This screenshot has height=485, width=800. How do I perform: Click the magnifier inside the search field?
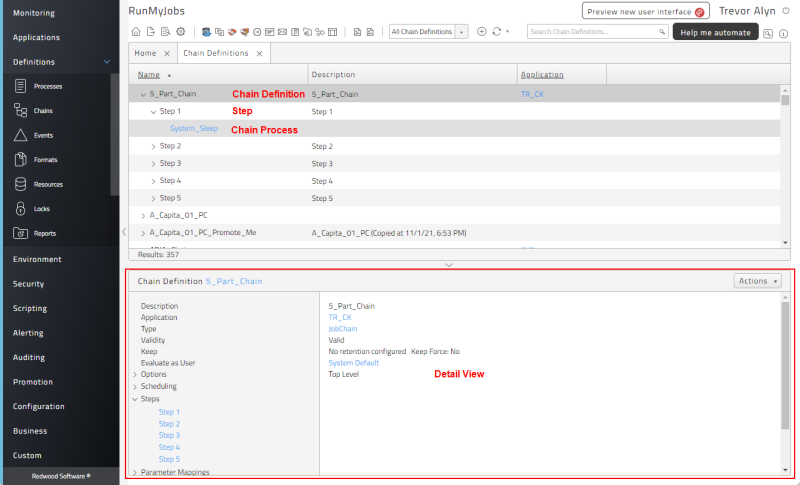[662, 32]
